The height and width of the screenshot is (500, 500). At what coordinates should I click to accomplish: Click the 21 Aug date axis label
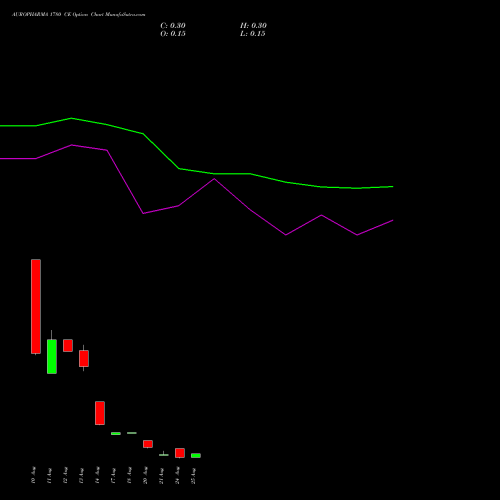161,475
